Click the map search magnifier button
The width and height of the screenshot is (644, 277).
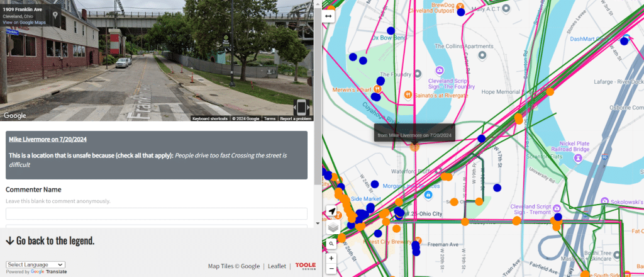pos(331,242)
